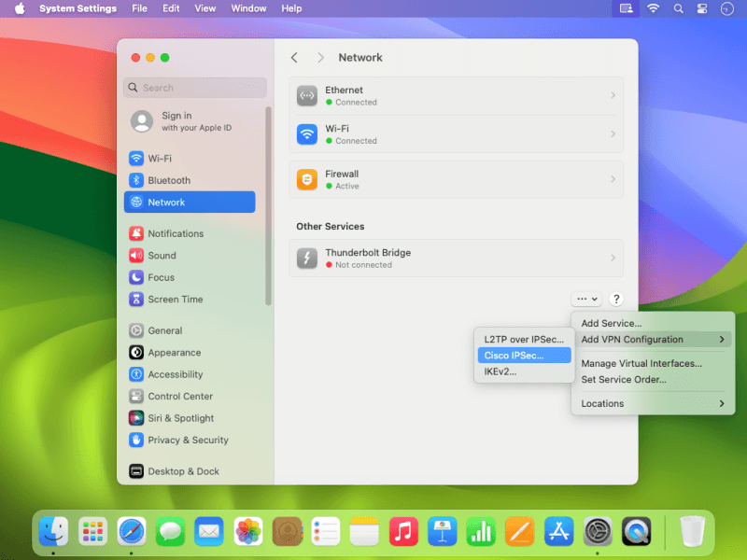
Task: Choose Cisco IPSec VPN configuration
Action: (x=514, y=356)
